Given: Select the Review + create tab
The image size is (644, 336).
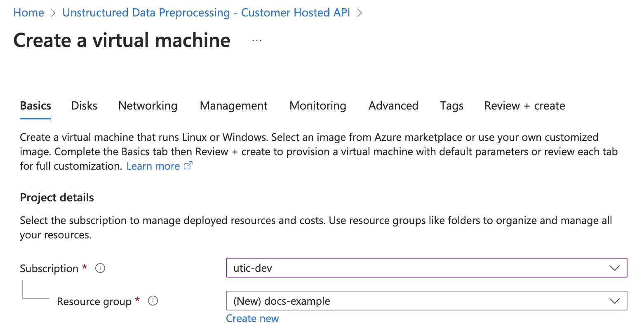Looking at the screenshot, I should [x=524, y=106].
